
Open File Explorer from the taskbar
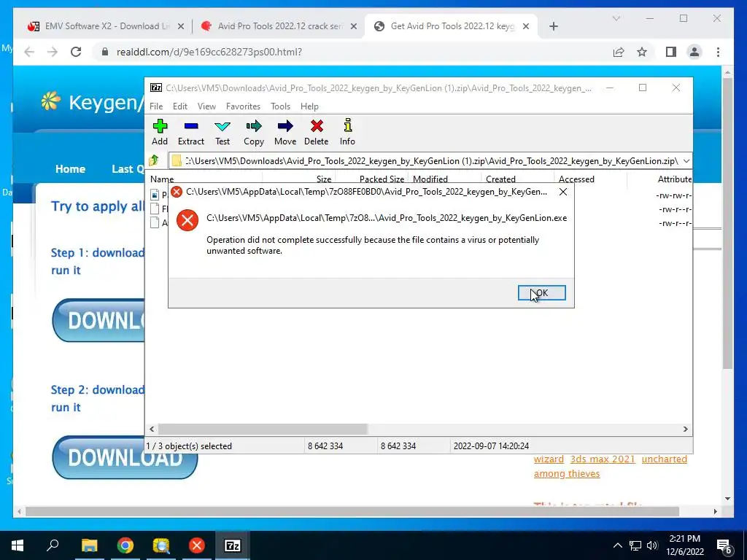[89, 545]
